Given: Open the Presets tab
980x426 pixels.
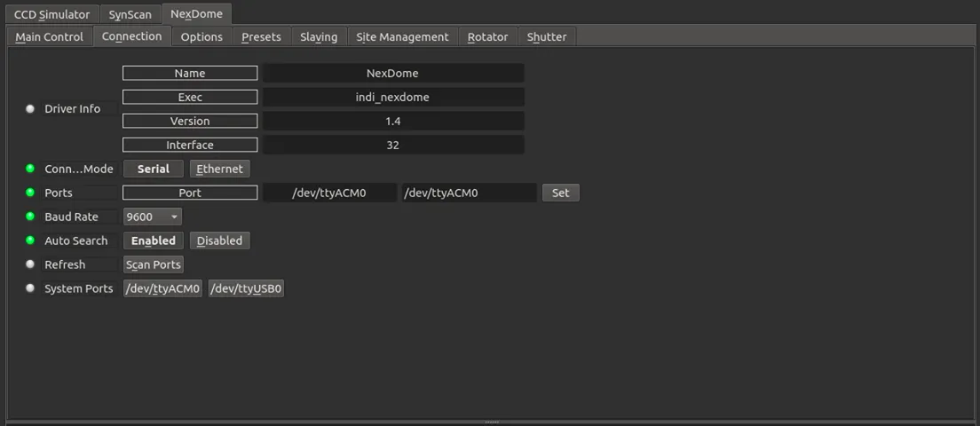Looking at the screenshot, I should [261, 37].
